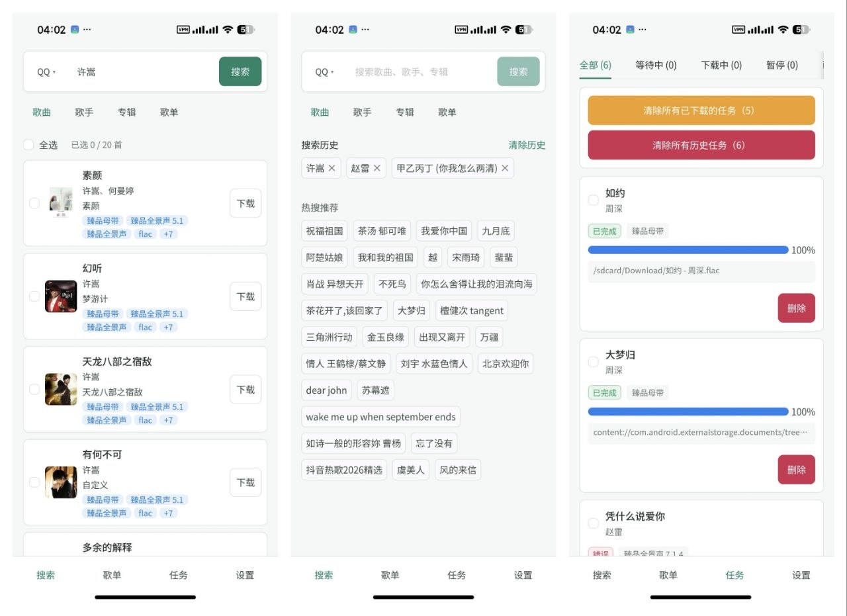Tap the 抖音热歌2026精选 hot search tag
The height and width of the screenshot is (616, 847).
pyautogui.click(x=344, y=470)
